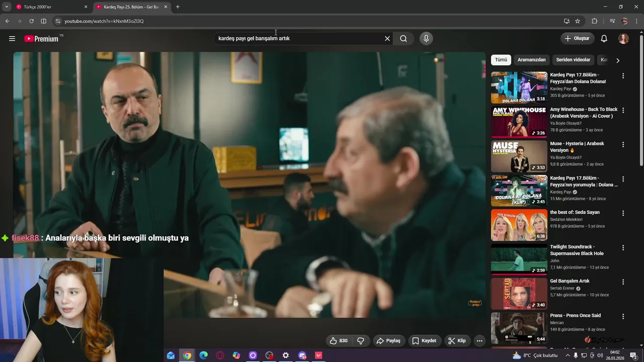
Task: Open the YouTube hamburger guide menu
Action: 12,39
